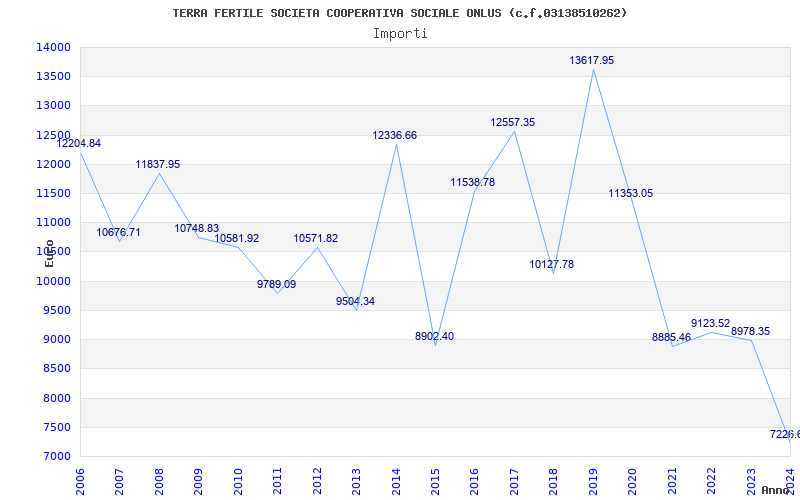Click y-axis tick 8500
The width and height of the screenshot is (800, 500).
56,368
